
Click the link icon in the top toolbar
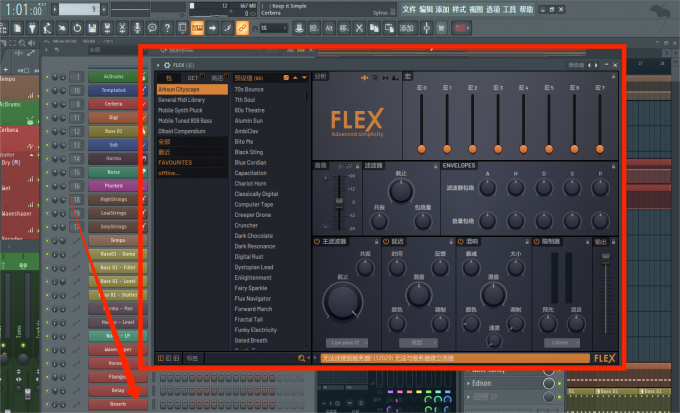(243, 27)
